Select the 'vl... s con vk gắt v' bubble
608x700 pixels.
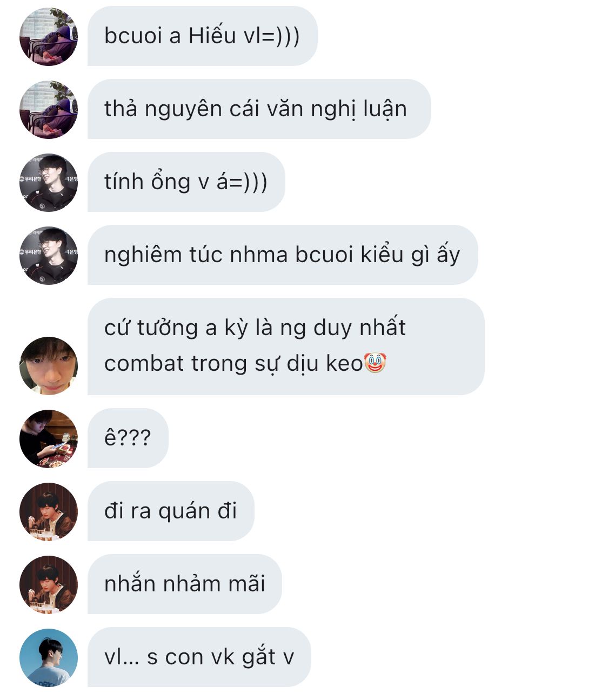[x=199, y=657]
